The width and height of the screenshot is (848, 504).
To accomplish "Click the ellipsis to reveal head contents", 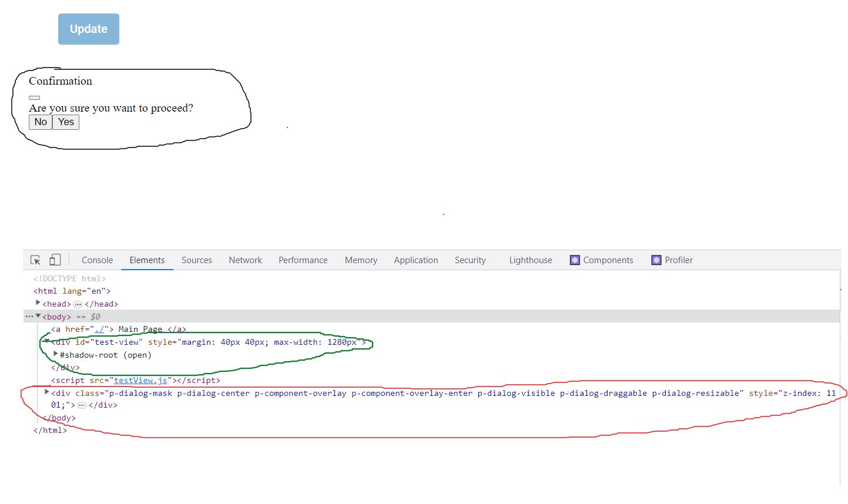I will point(78,304).
